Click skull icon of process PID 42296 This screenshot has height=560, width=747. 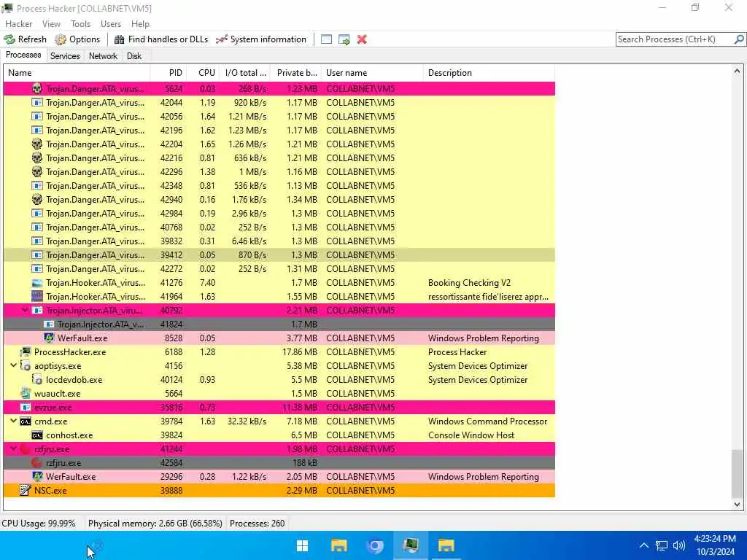point(37,171)
